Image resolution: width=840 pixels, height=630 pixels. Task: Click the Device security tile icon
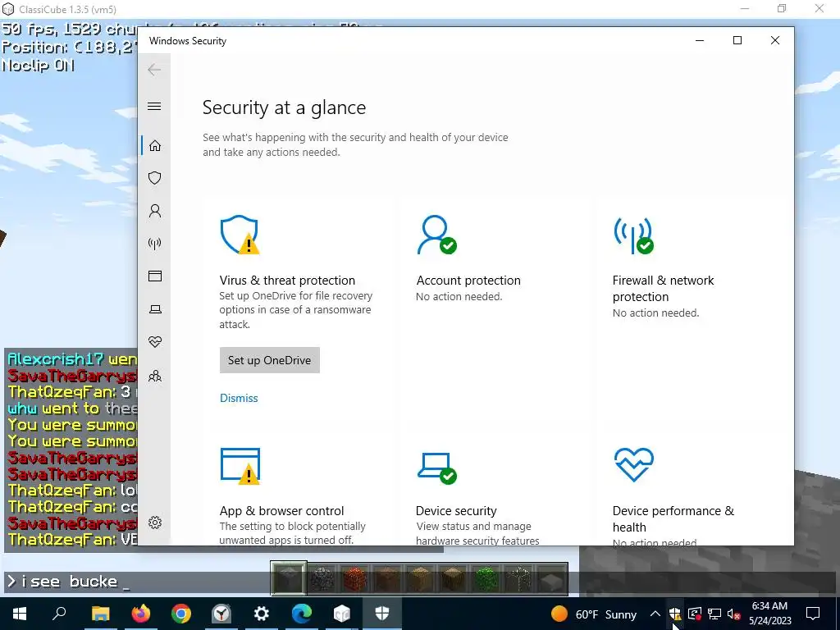pos(436,467)
